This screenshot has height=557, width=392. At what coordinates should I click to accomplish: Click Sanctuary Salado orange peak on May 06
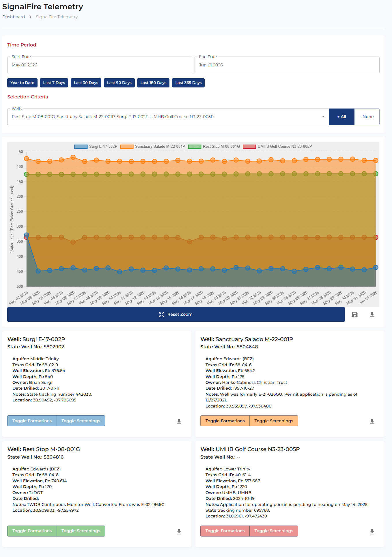pyautogui.click(x=73, y=157)
